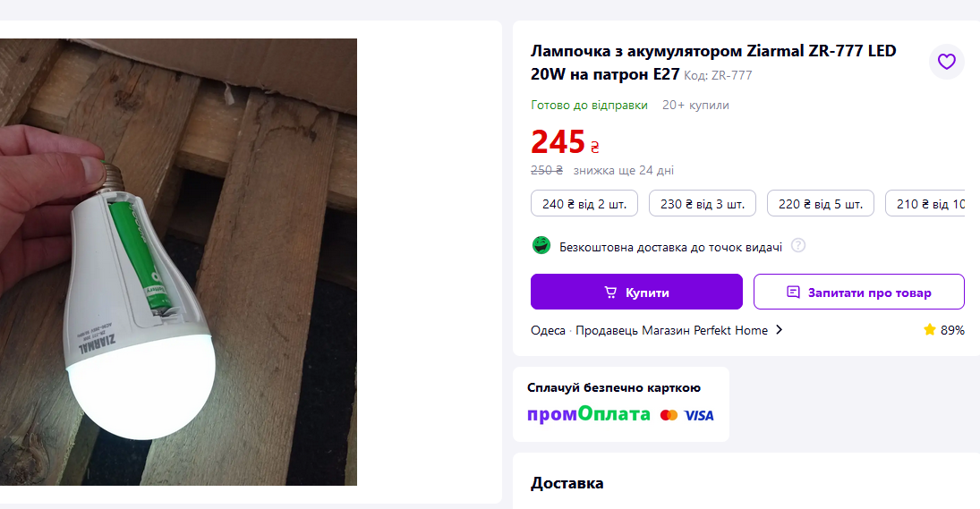Click the green smiley free delivery icon
Image resolution: width=980 pixels, height=509 pixels.
coord(541,245)
